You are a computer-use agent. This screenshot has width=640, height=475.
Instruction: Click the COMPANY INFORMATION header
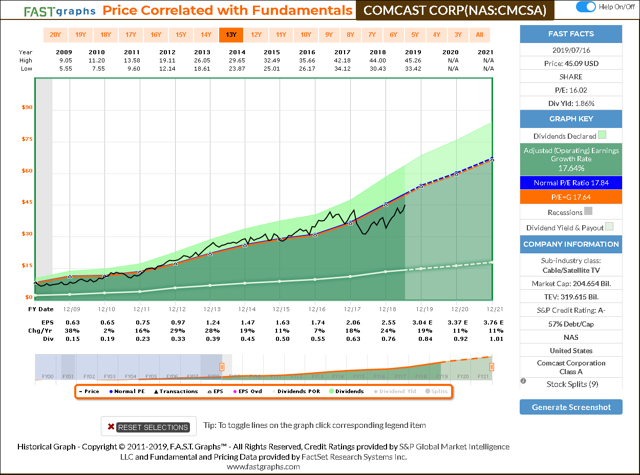[x=571, y=244]
